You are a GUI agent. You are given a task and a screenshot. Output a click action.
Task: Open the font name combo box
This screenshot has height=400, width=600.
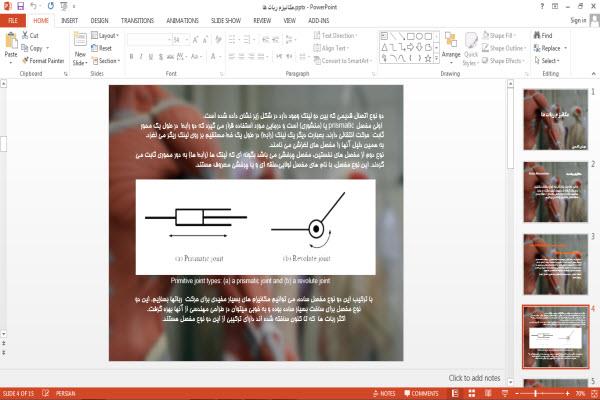coord(150,40)
